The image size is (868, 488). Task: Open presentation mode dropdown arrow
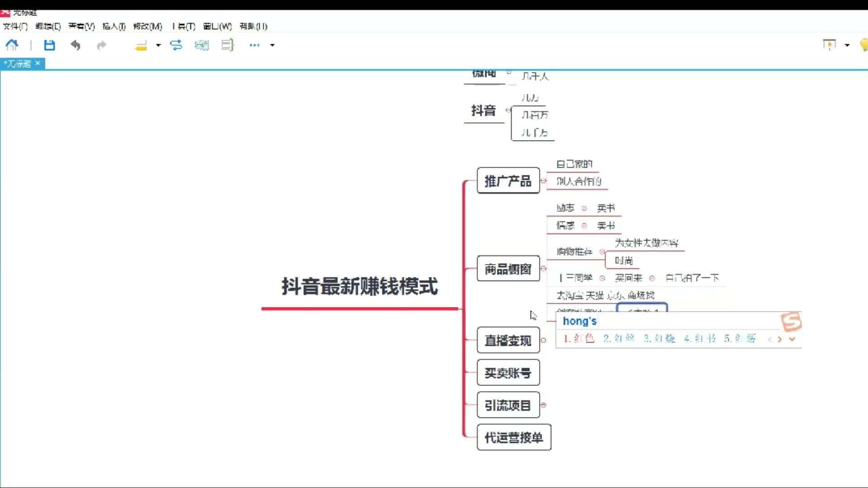pyautogui.click(x=847, y=45)
